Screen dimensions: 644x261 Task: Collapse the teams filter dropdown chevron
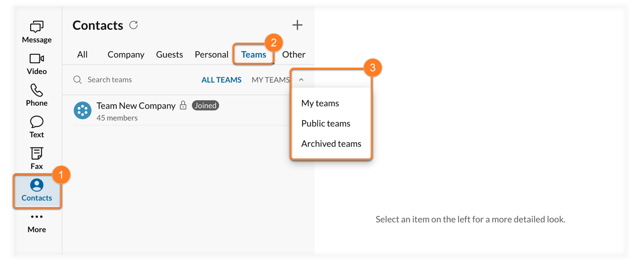tap(301, 80)
